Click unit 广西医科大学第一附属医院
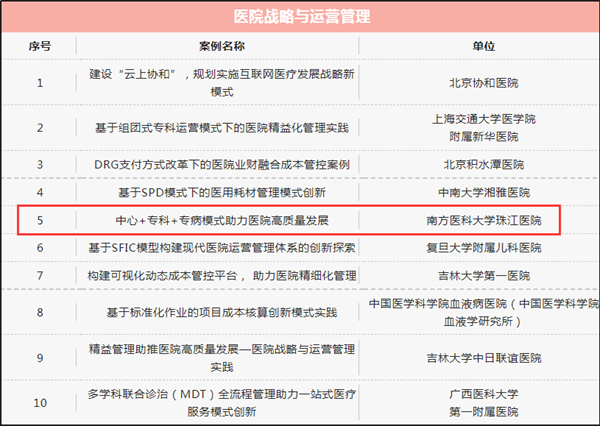Viewport: 600px width, 426px height. [x=484, y=403]
